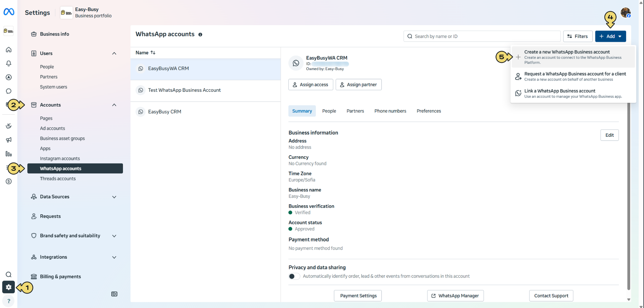Switch to the Phone numbers tab
The width and height of the screenshot is (644, 308).
(390, 111)
